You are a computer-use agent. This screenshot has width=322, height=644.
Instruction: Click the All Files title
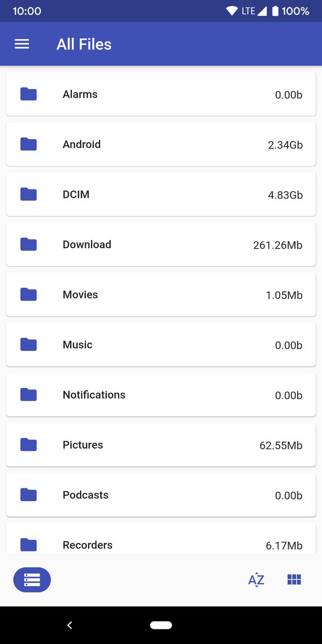coord(84,44)
